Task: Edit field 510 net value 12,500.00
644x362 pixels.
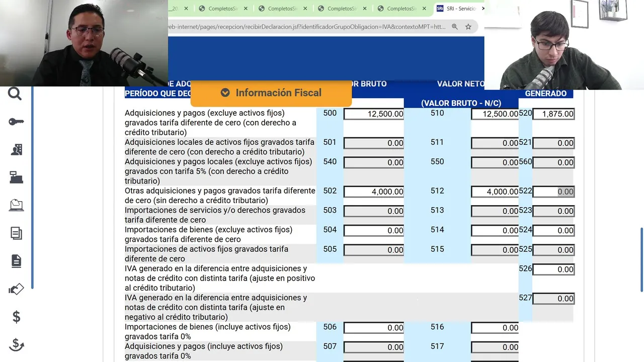Action: coord(495,114)
